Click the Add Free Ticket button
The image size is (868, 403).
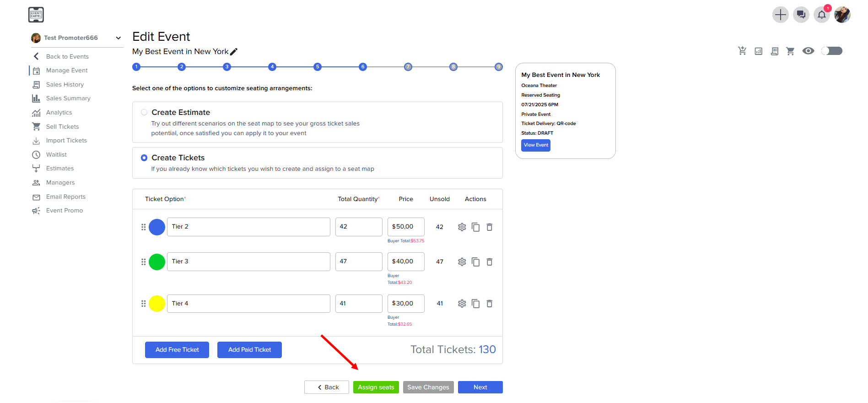coord(177,350)
